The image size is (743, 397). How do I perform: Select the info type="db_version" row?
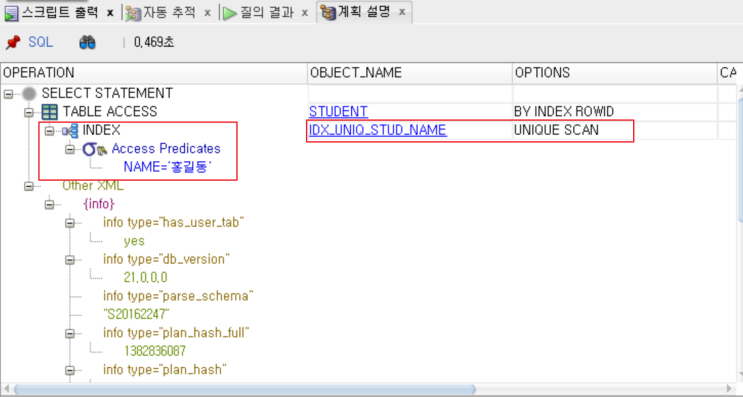[x=166, y=259]
